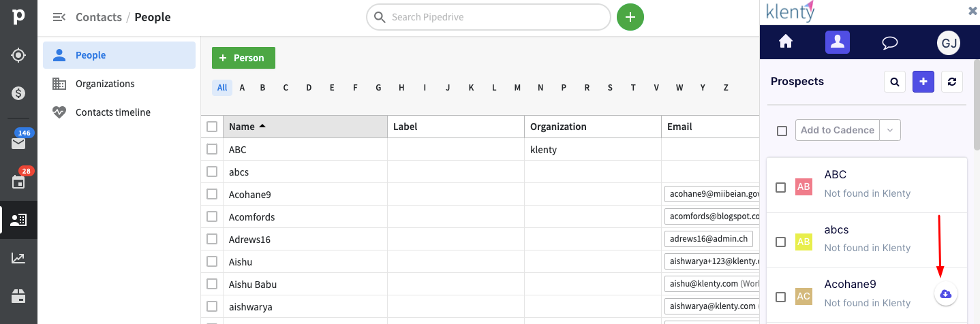Open Deals dollar icon in sidebar
This screenshot has width=980, height=324.
pos(18,93)
